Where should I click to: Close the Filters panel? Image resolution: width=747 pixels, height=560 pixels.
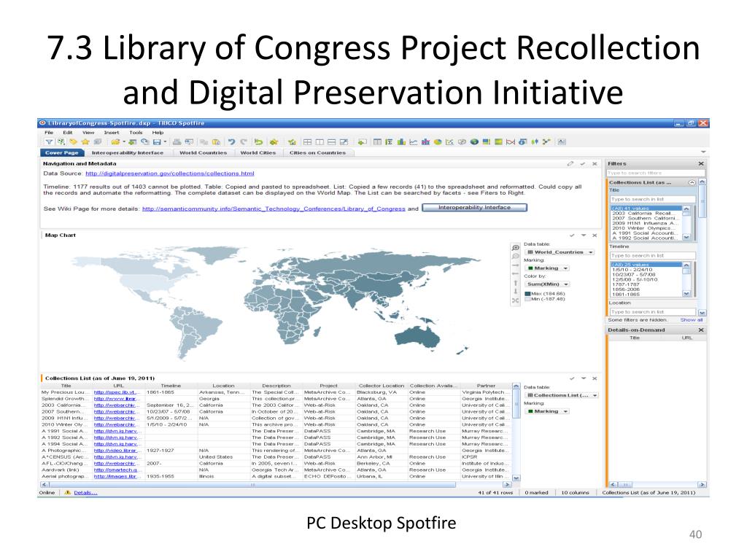click(701, 164)
